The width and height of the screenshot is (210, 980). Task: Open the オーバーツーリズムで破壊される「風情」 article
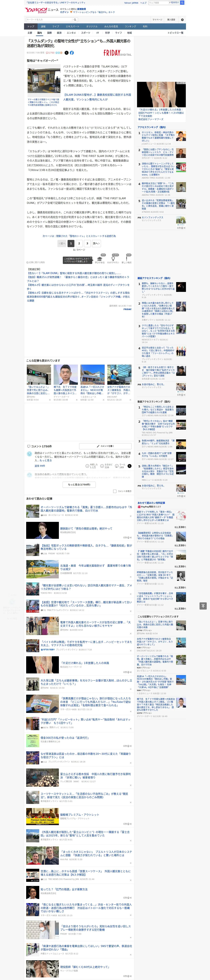(x=86, y=509)
